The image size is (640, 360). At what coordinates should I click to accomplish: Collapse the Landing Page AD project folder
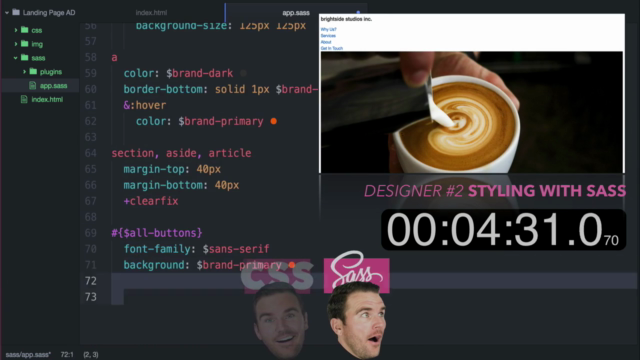coord(7,13)
